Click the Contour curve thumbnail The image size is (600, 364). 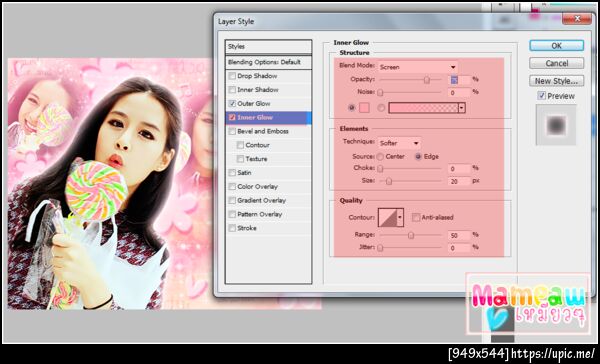click(x=388, y=217)
